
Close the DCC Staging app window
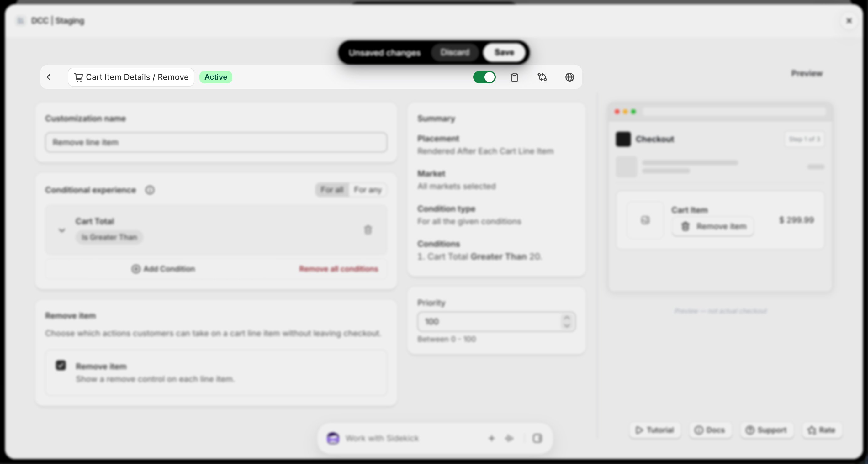point(849,21)
